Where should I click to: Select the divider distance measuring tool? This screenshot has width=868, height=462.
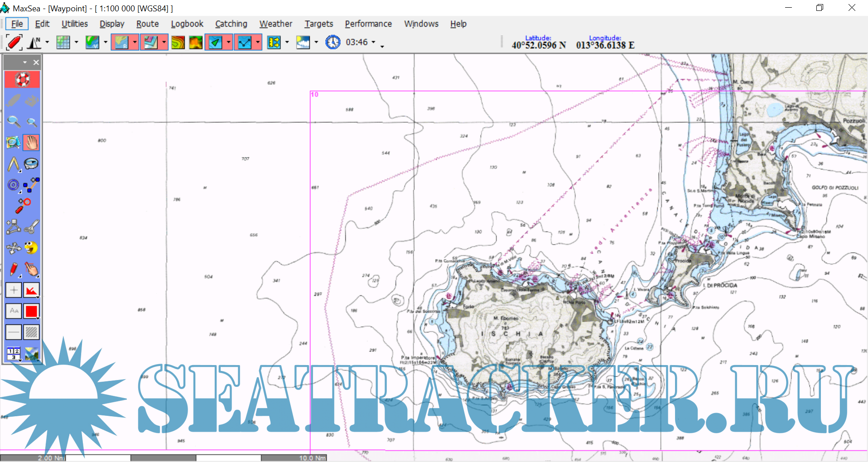pyautogui.click(x=13, y=164)
